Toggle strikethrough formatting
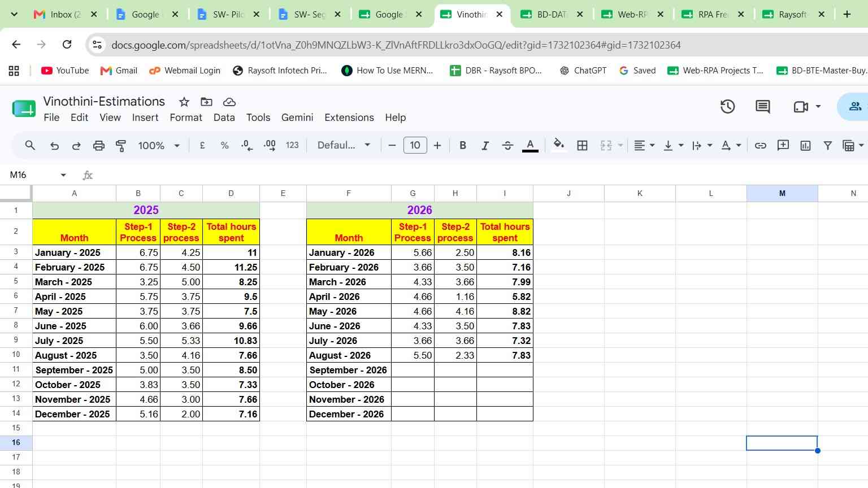This screenshot has height=488, width=868. pos(507,146)
